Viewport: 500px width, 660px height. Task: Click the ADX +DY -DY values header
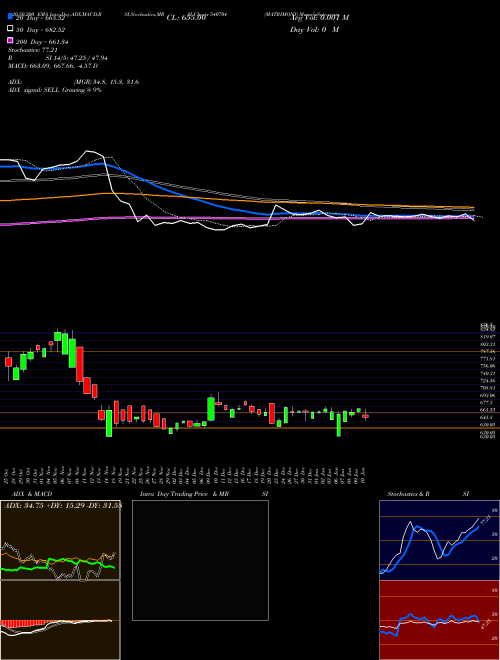pyautogui.click(x=62, y=506)
